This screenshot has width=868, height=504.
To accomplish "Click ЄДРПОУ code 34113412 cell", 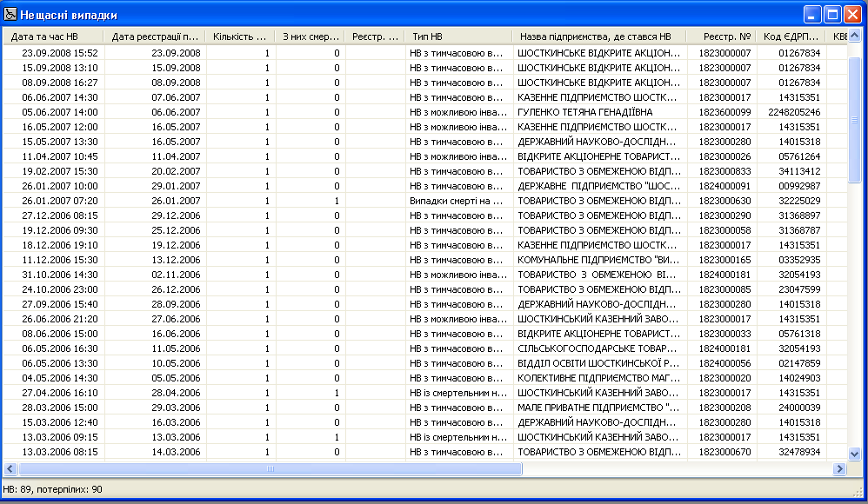I will point(791,171).
